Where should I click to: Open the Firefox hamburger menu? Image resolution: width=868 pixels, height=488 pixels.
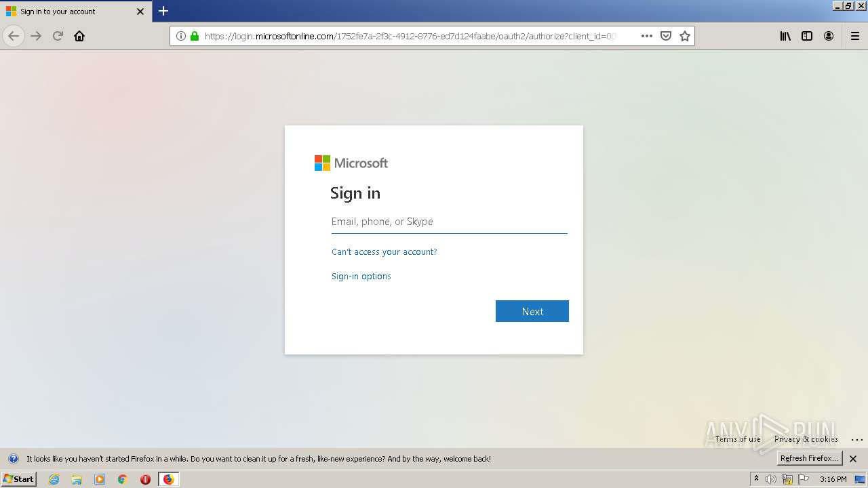[855, 36]
